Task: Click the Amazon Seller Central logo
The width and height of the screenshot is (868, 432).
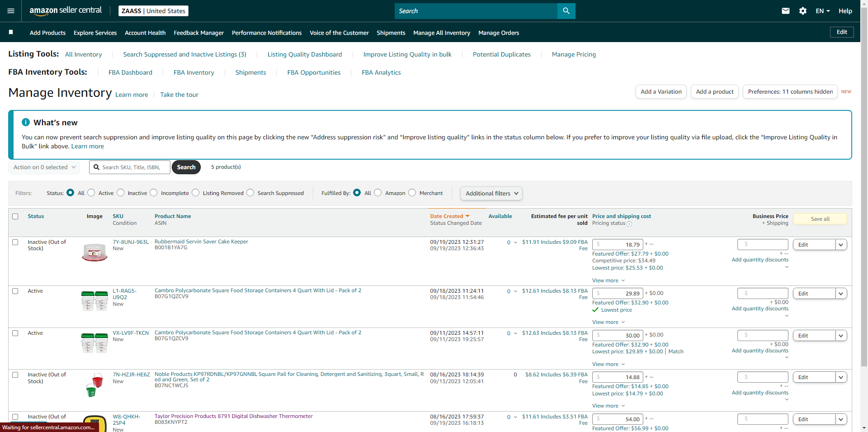Action: point(66,11)
